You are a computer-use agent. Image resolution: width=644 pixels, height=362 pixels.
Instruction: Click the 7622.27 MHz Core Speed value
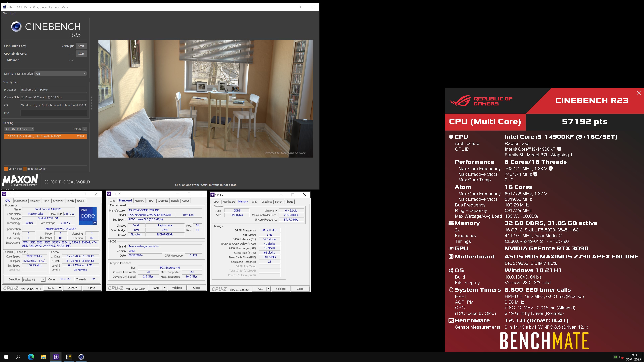(35, 256)
